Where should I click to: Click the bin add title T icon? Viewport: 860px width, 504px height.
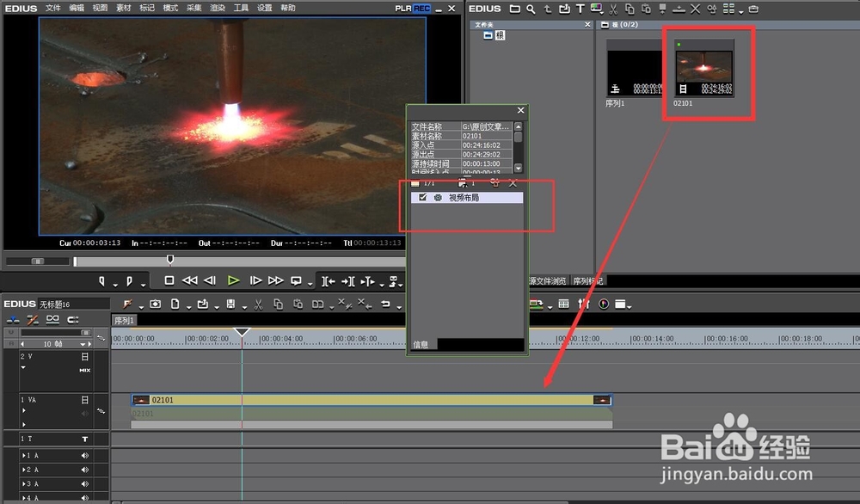coord(580,9)
